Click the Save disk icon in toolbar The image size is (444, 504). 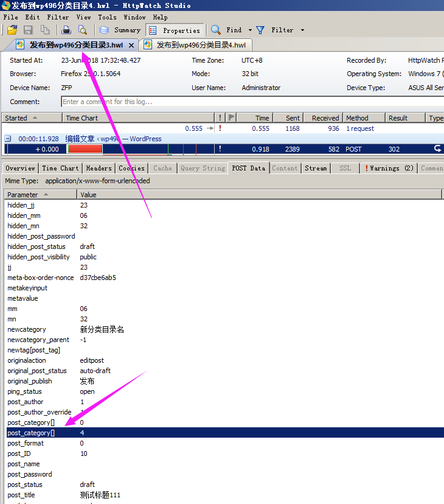(28, 30)
